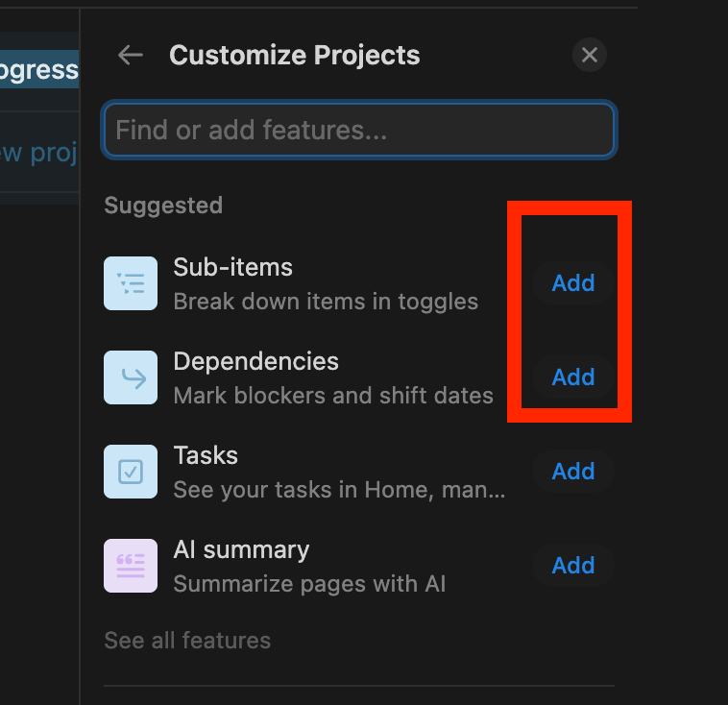Select the Sub-items feature title
728x705 pixels.
pyautogui.click(x=232, y=267)
